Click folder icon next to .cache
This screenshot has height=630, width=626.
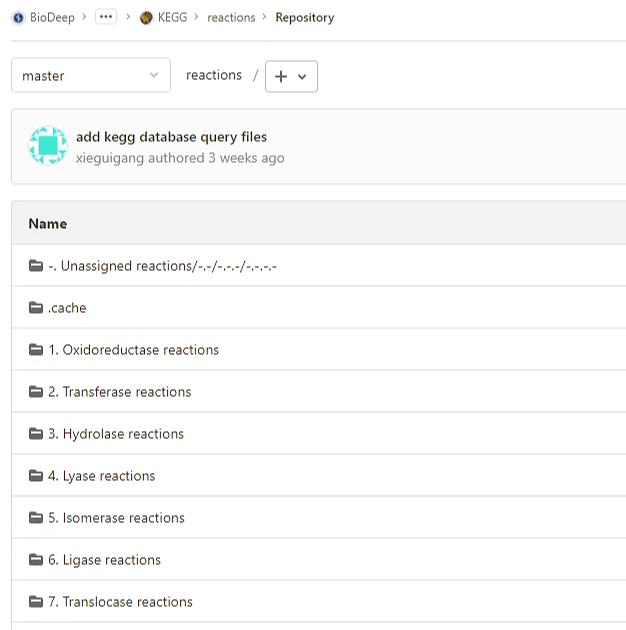point(36,308)
